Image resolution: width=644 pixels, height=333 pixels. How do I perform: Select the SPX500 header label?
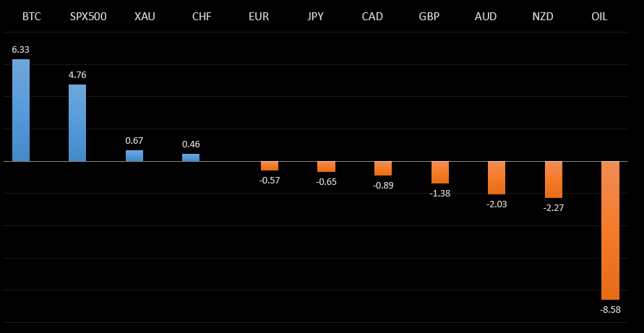(88, 16)
